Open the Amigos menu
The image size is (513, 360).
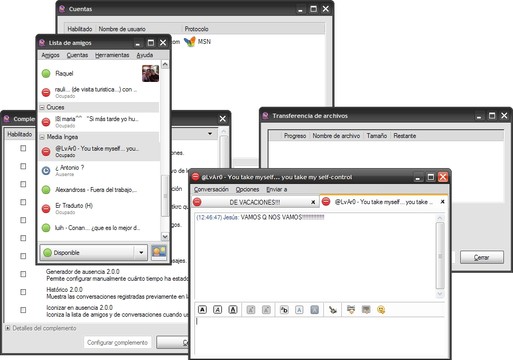tap(50, 55)
